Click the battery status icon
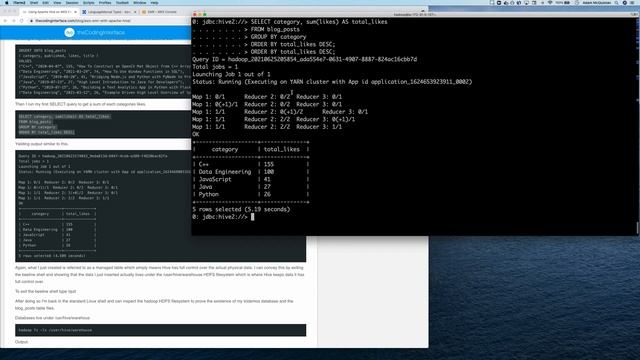640x360 pixels. [x=567, y=2]
